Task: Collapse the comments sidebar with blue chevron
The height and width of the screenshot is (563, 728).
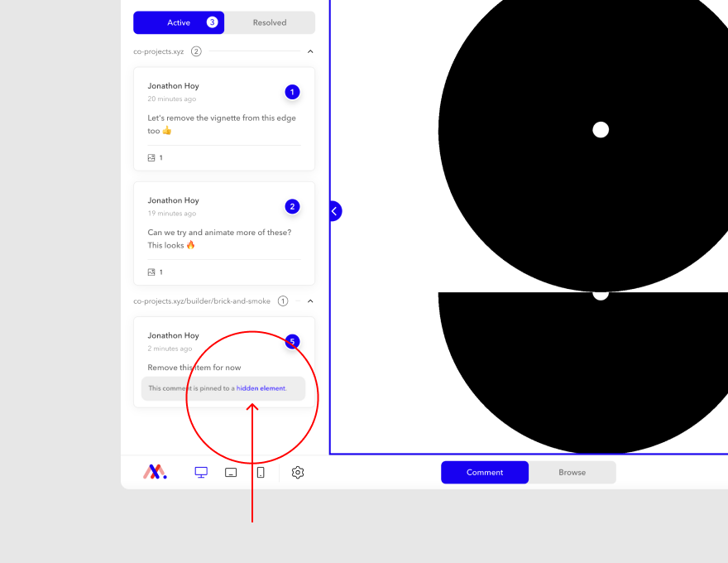Action: point(334,211)
